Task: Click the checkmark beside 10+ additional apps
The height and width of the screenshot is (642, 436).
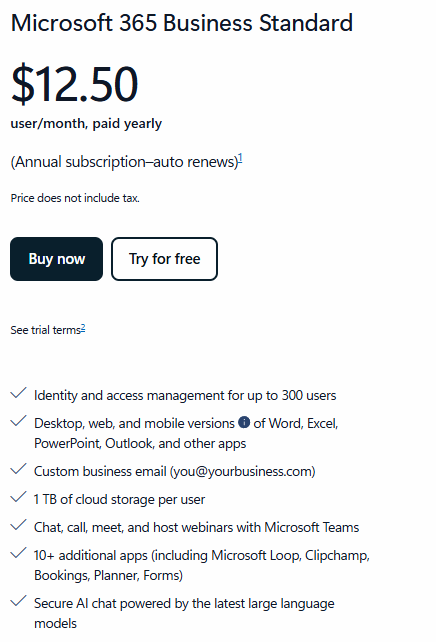Action: 18,553
